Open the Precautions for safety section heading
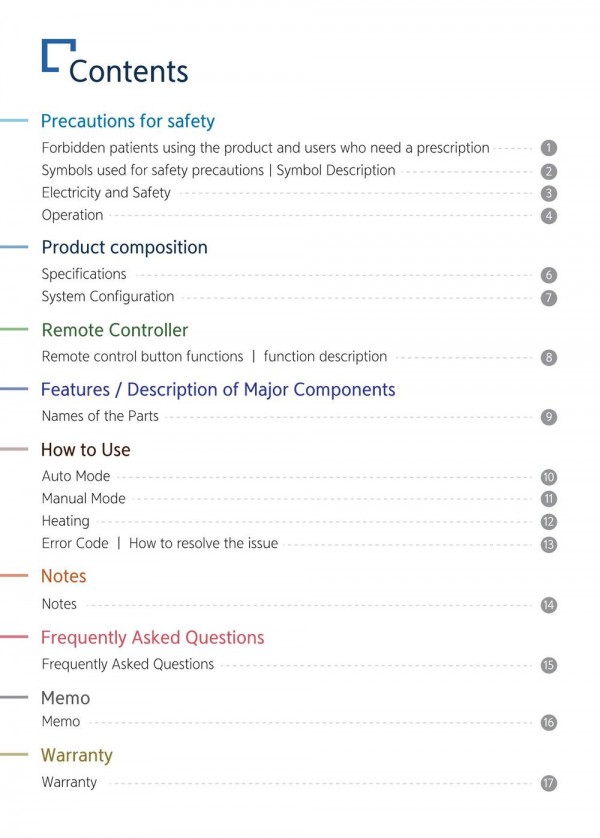The image size is (600, 838). (128, 121)
